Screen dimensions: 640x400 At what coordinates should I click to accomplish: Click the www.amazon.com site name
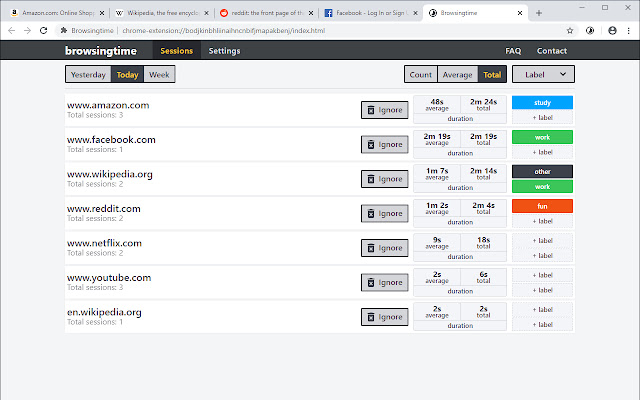[108, 105]
